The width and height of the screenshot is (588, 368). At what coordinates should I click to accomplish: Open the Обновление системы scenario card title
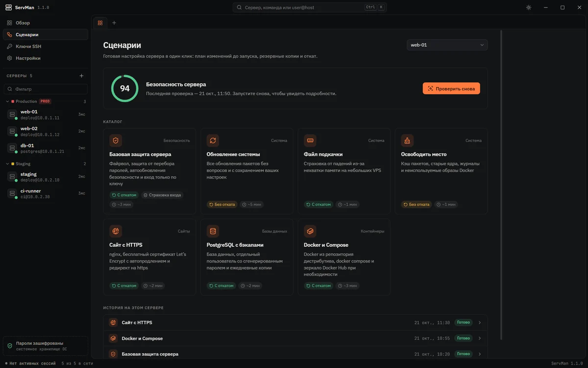tap(233, 154)
